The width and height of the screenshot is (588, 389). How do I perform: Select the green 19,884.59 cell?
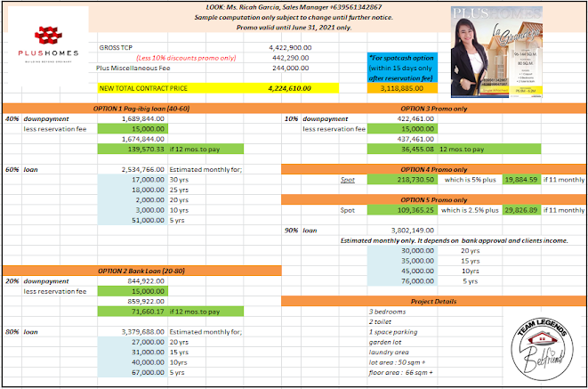coord(521,180)
